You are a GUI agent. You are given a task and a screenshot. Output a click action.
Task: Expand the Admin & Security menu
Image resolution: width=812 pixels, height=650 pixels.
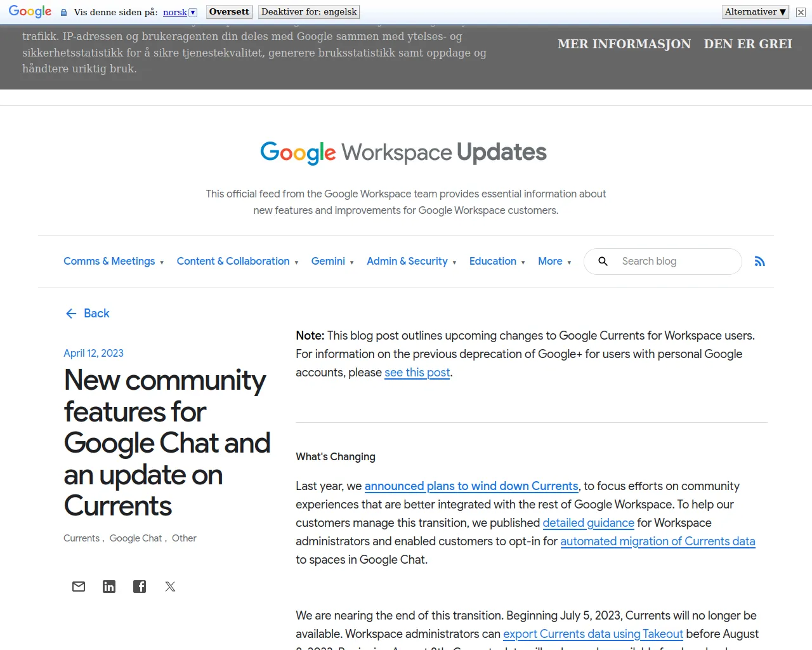[412, 262]
